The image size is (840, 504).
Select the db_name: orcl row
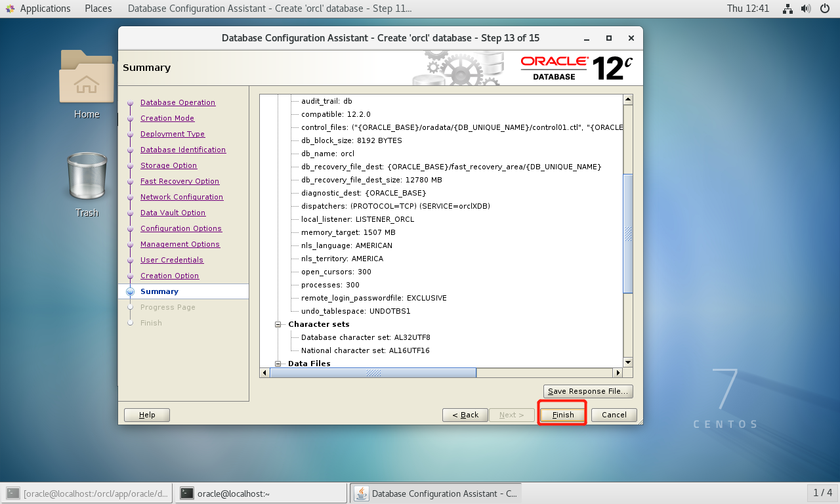327,154
